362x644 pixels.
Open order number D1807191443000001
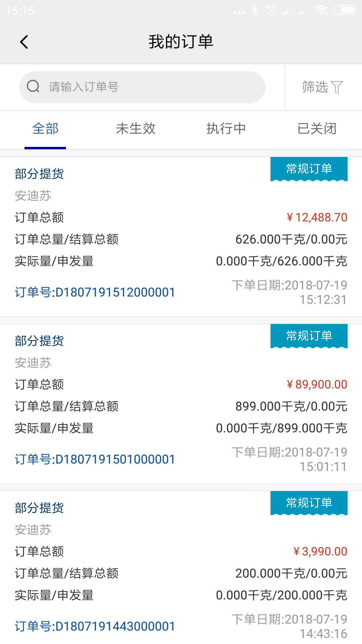(95, 627)
